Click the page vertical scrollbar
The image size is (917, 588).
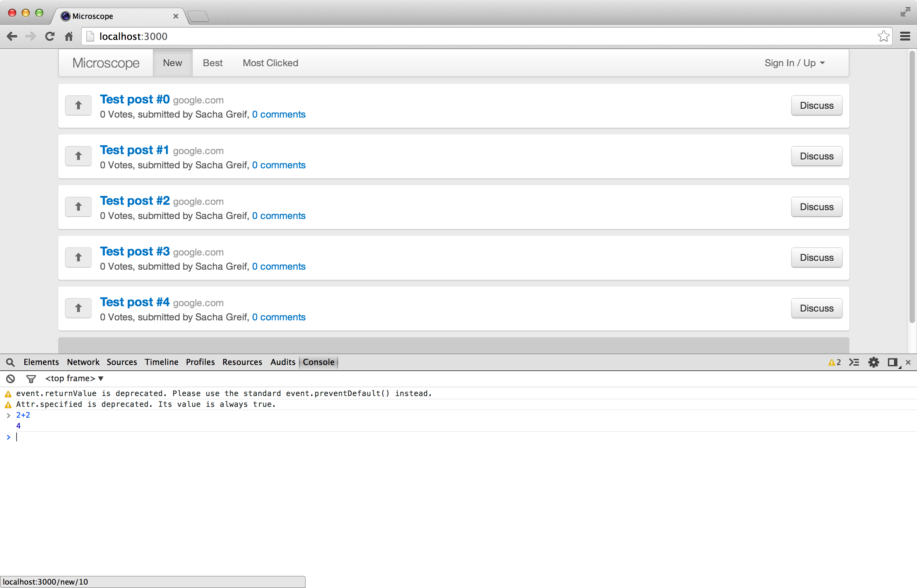click(912, 187)
